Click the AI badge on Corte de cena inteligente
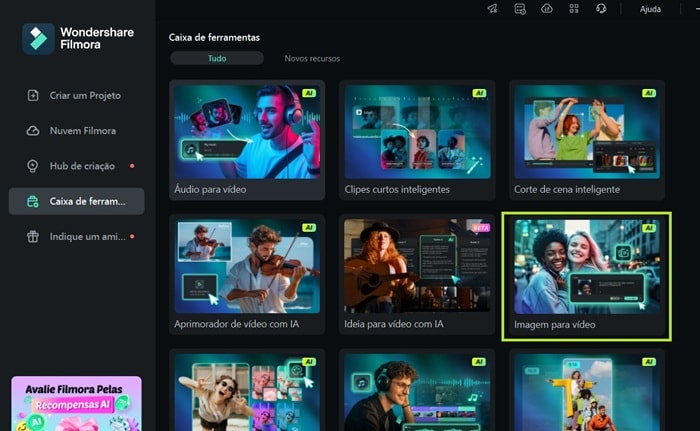 pos(649,93)
